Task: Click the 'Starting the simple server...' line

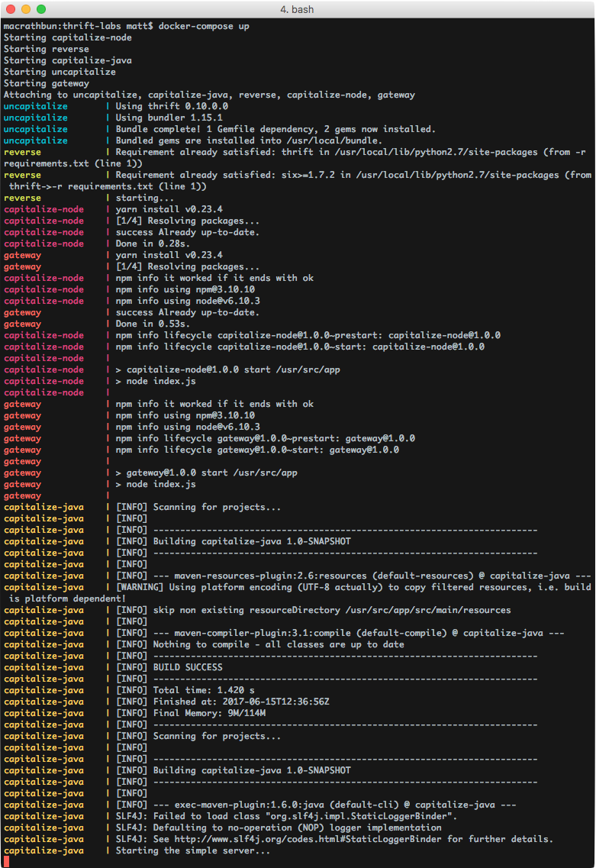Action: point(192,850)
